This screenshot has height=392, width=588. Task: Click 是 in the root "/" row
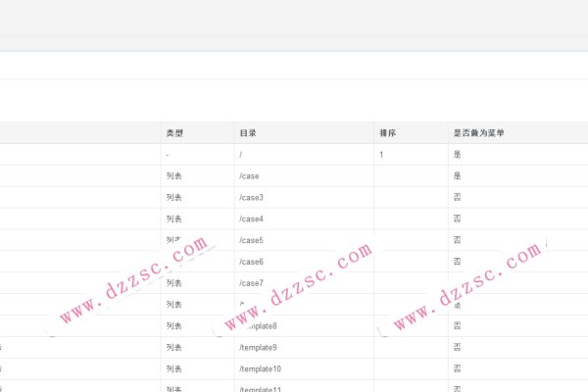click(457, 154)
